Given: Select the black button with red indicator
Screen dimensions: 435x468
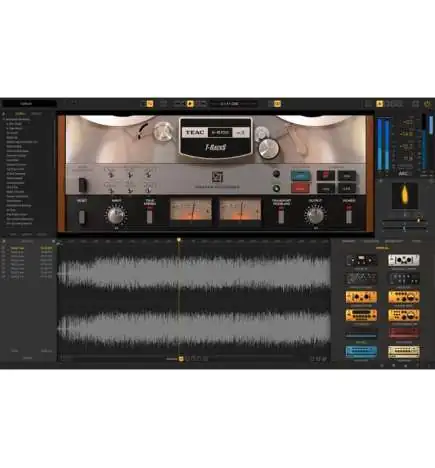Looking at the screenshot, I should point(326,176).
